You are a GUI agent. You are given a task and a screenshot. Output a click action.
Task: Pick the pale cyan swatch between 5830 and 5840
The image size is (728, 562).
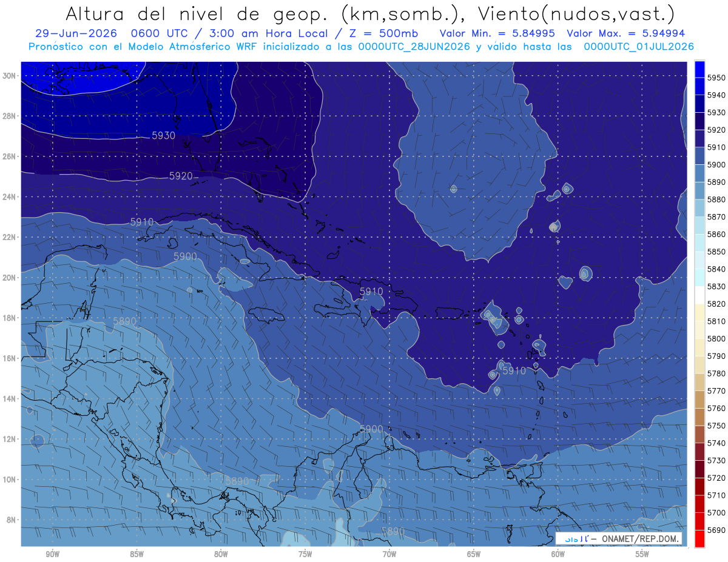[x=699, y=278]
